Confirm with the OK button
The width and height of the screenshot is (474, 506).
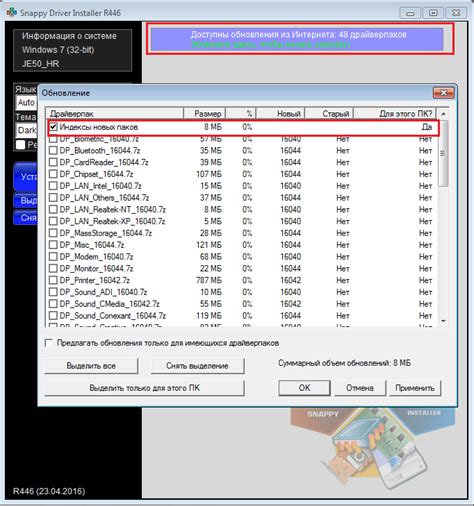point(304,388)
